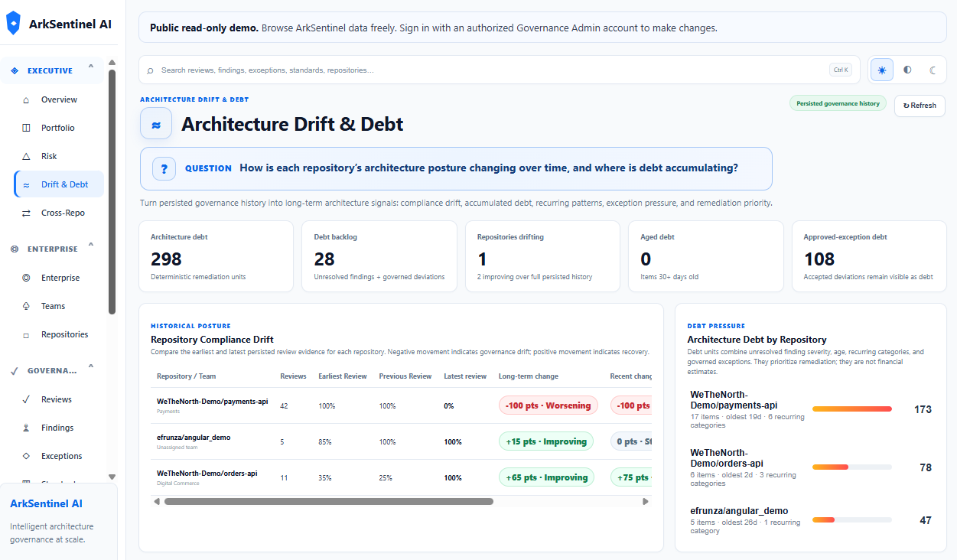
Task: Click the Refresh button
Action: coord(920,106)
